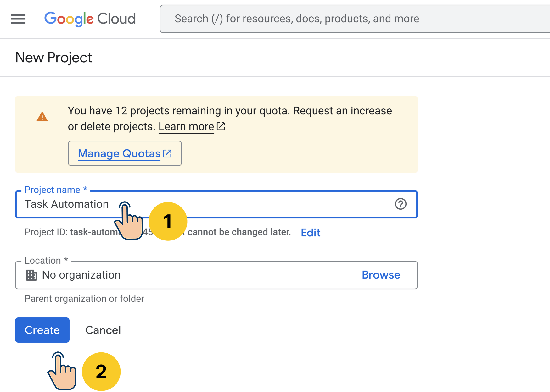
Task: Edit the Project ID
Action: pyautogui.click(x=311, y=233)
